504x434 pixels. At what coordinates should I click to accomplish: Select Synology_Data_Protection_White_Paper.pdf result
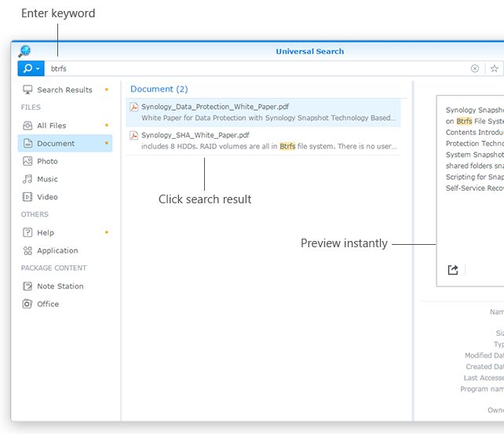click(263, 112)
